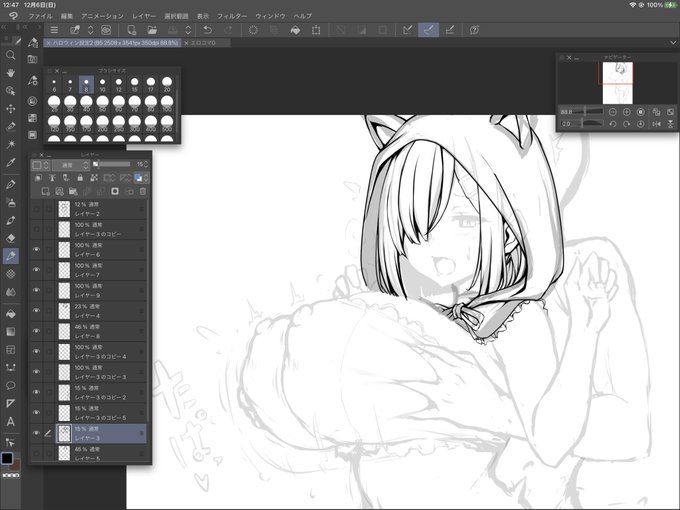The width and height of the screenshot is (680, 510).
Task: Open the blending mode 通常 dropdown
Action: pyautogui.click(x=71, y=165)
